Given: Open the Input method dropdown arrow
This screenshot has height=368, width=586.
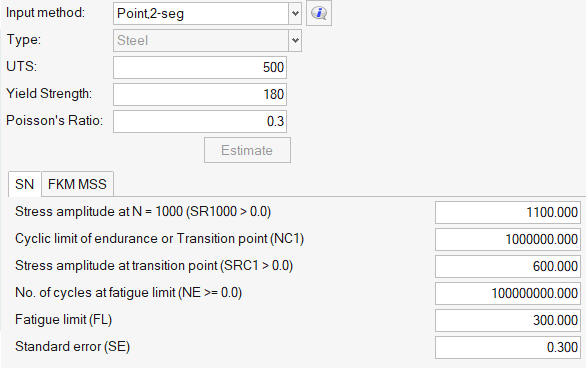Looking at the screenshot, I should (295, 13).
